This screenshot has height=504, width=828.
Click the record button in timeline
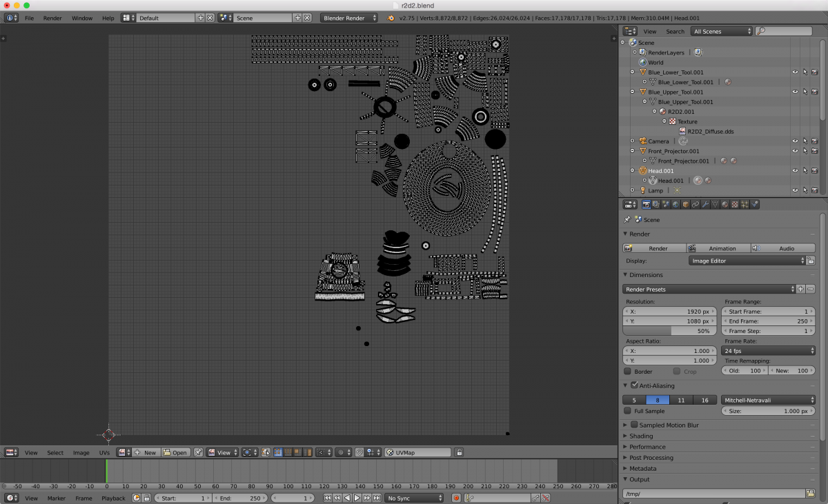pyautogui.click(x=456, y=498)
